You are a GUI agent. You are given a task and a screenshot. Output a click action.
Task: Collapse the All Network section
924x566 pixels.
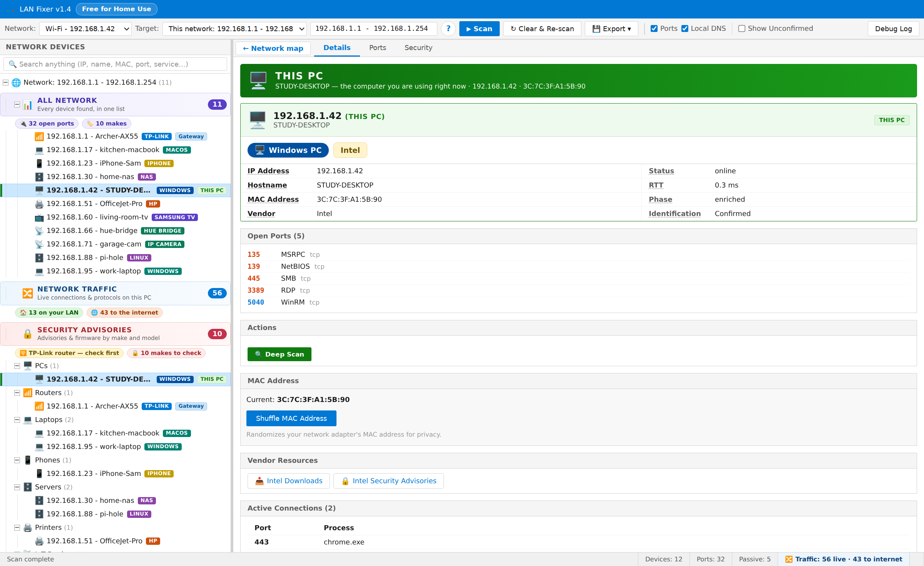pos(17,105)
